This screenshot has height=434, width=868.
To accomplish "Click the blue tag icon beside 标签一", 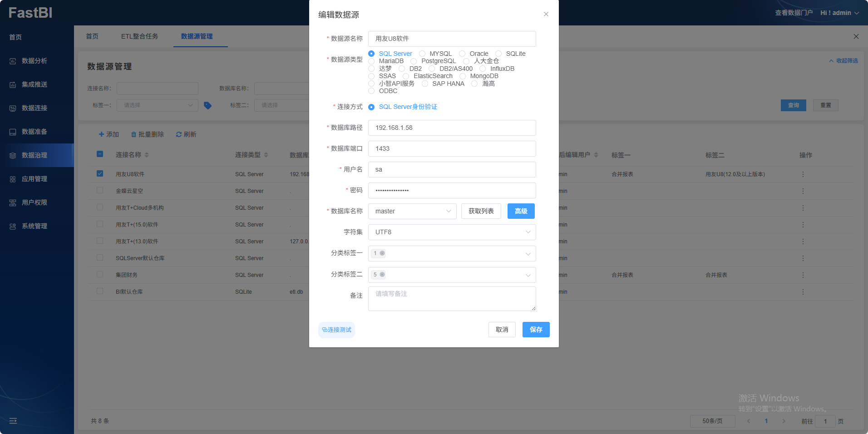I will click(x=207, y=105).
